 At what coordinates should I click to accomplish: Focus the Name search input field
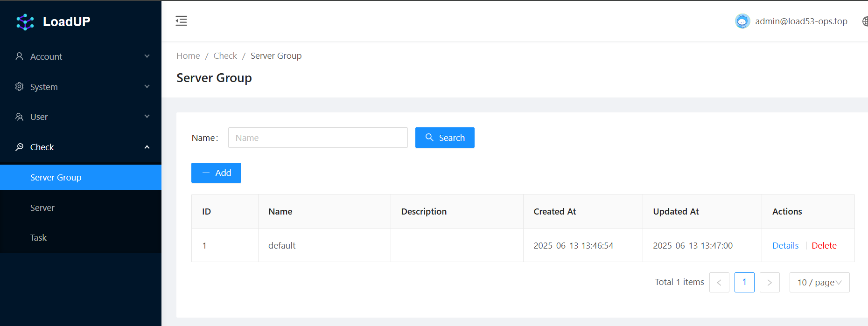pos(317,138)
